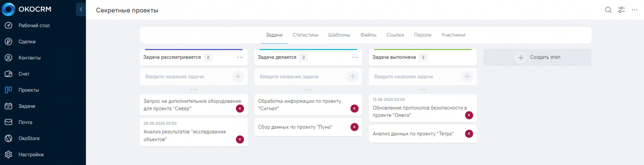This screenshot has width=644, height=165.
Task: Collapse the sidebar with the chevron arrow
Action: click(81, 9)
